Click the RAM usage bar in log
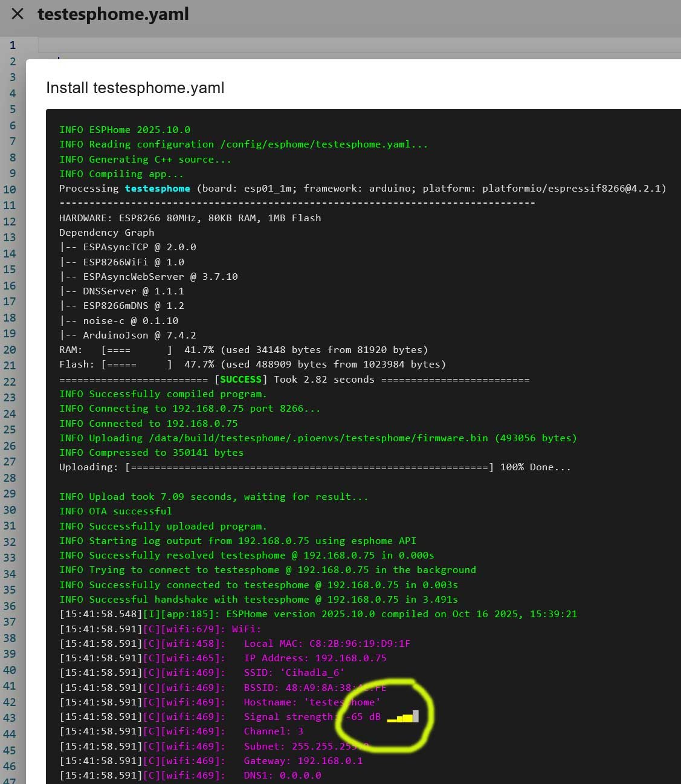Image resolution: width=681 pixels, height=784 pixels. pyautogui.click(x=137, y=350)
